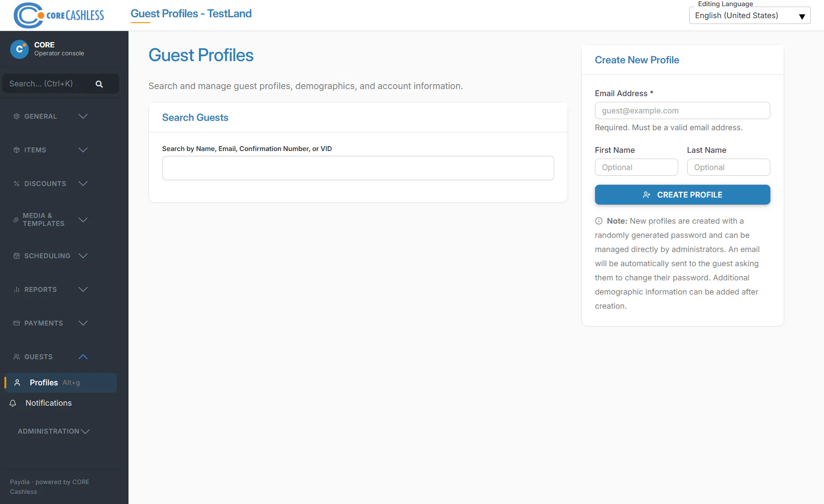The width and height of the screenshot is (824, 504).
Task: Click the 'Search Guests' panel heading
Action: 195,117
